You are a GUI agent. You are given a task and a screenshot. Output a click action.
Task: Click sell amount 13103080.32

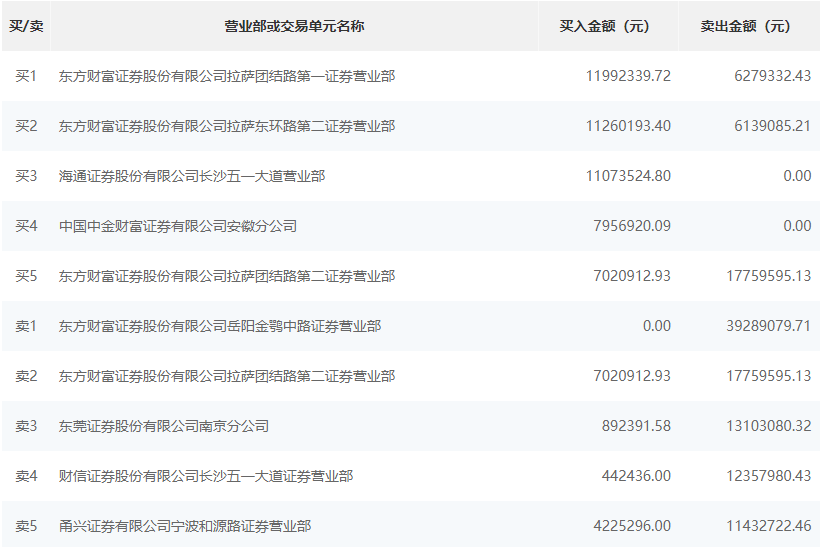[x=769, y=426]
